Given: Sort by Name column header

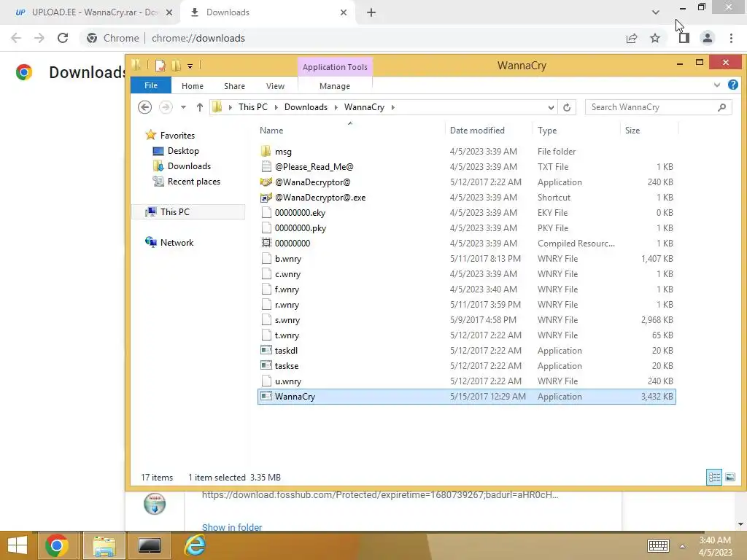Looking at the screenshot, I should [x=350, y=130].
